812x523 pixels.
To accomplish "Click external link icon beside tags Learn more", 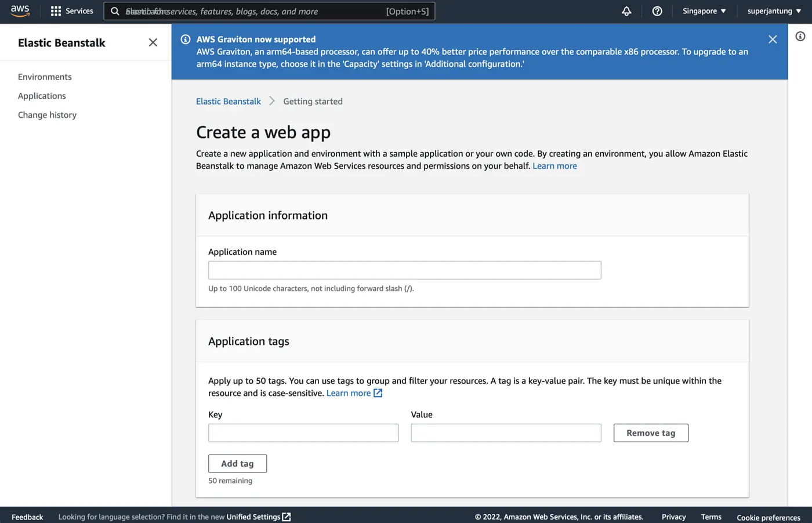I will (x=378, y=393).
